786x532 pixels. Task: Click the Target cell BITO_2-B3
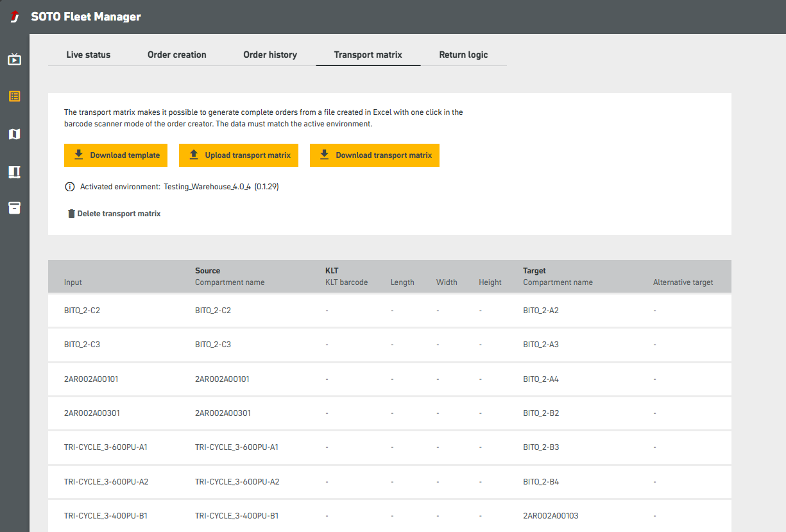[541, 447]
